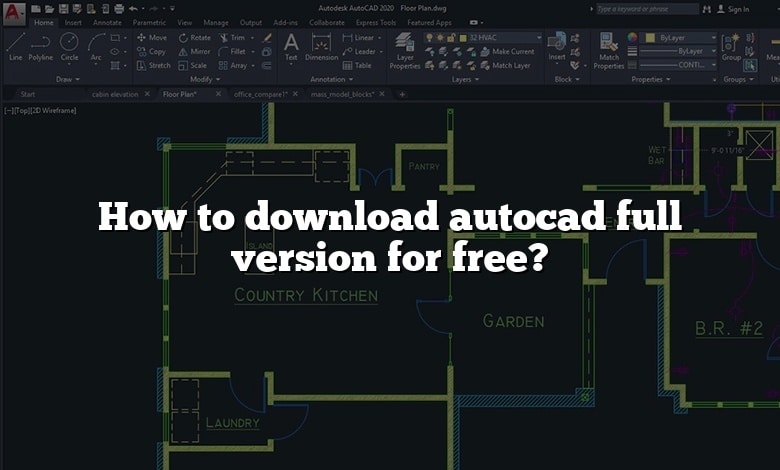Open the Express Tools ribbon tab

pos(376,22)
